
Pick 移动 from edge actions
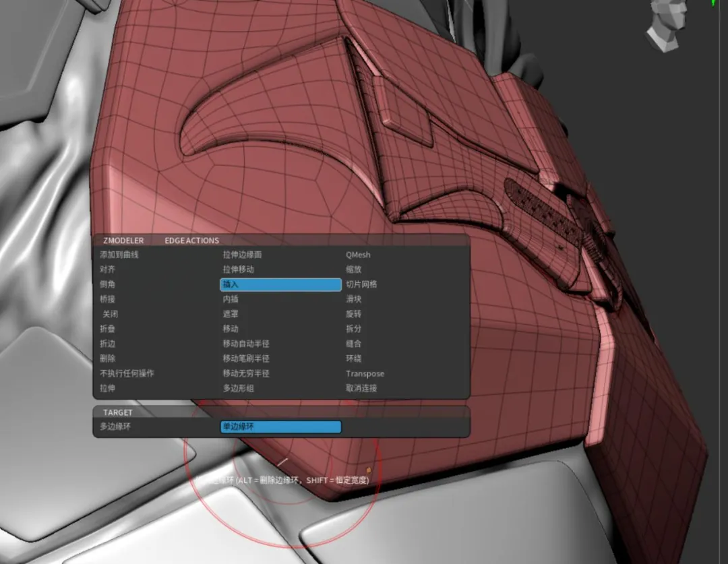(x=231, y=329)
